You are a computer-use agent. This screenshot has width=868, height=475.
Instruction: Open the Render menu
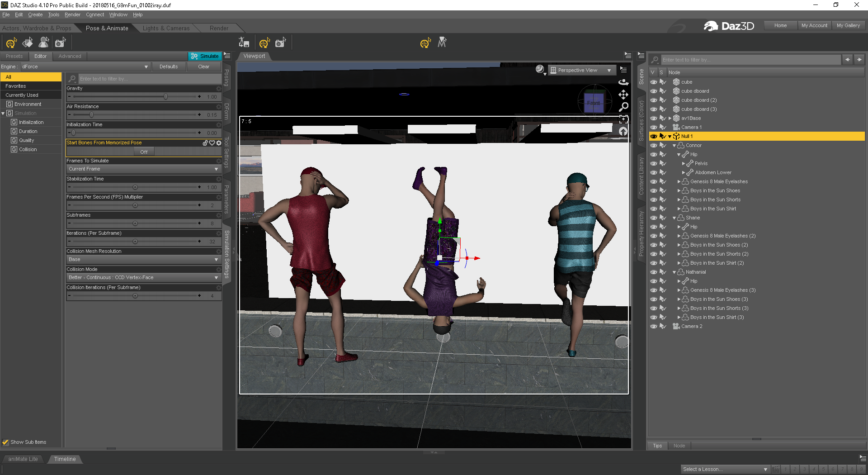tap(72, 14)
